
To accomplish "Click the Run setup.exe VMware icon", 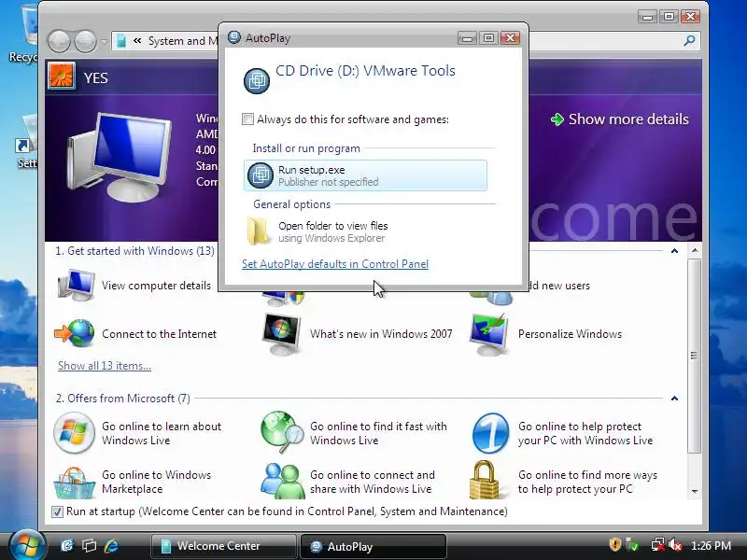I will (x=261, y=175).
